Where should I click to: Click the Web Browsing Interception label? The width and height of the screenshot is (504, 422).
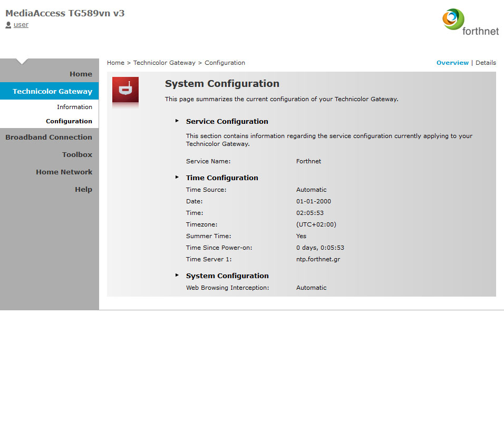tap(228, 288)
